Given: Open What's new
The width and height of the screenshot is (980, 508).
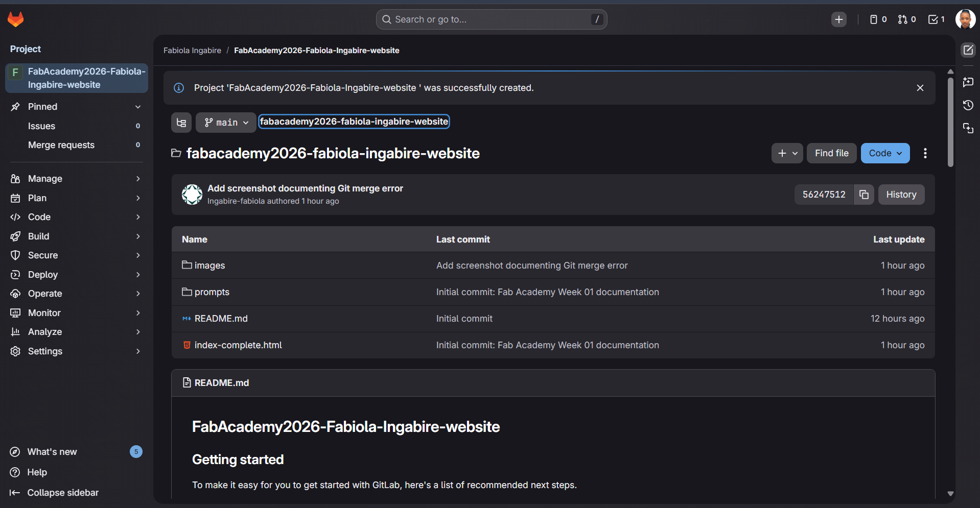Looking at the screenshot, I should [77, 452].
